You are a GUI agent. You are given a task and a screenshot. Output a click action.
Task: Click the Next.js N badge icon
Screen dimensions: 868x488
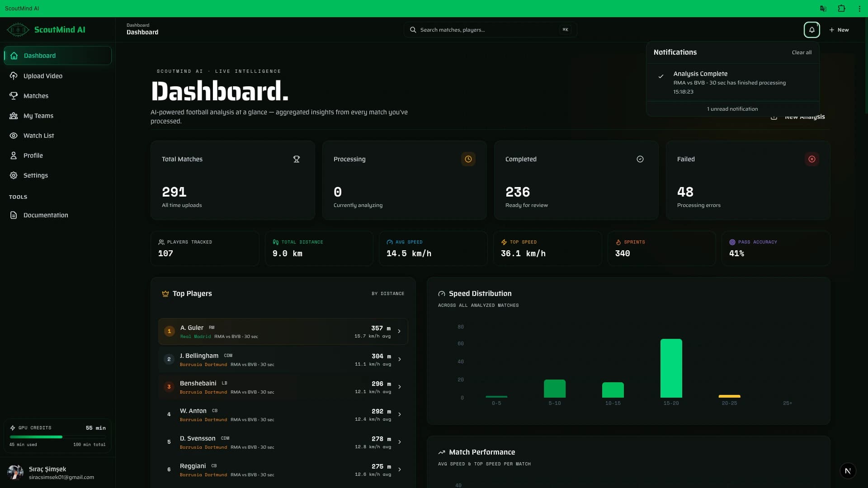point(848,471)
